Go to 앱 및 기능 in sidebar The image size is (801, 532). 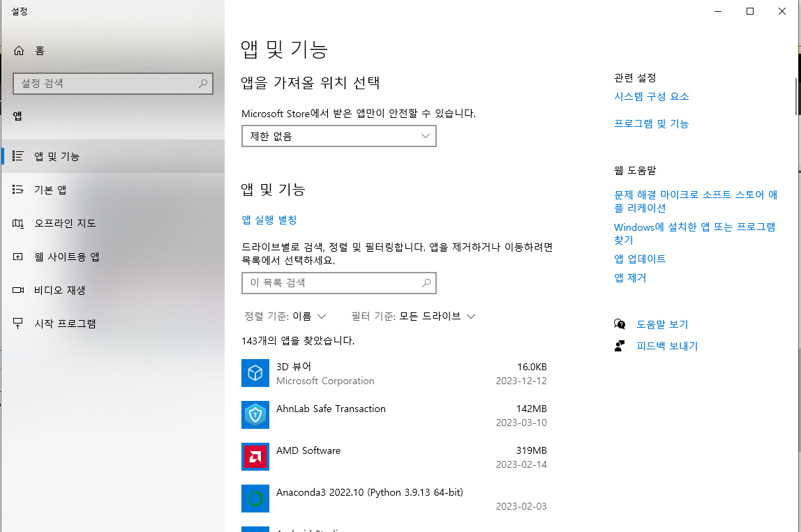click(x=113, y=156)
